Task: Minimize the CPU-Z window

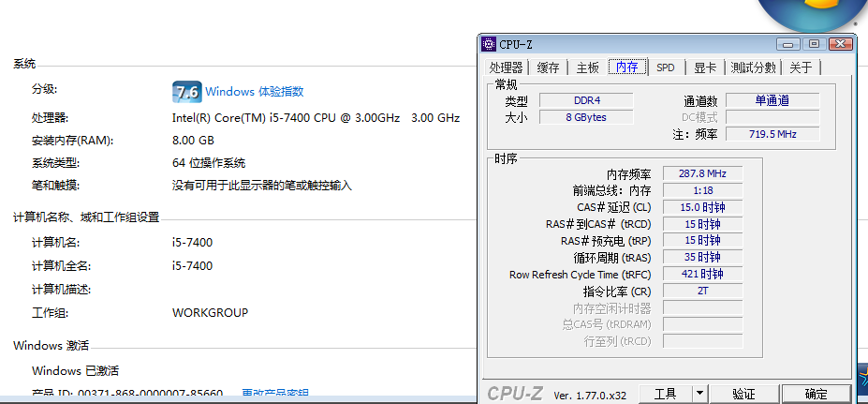Action: pos(788,44)
